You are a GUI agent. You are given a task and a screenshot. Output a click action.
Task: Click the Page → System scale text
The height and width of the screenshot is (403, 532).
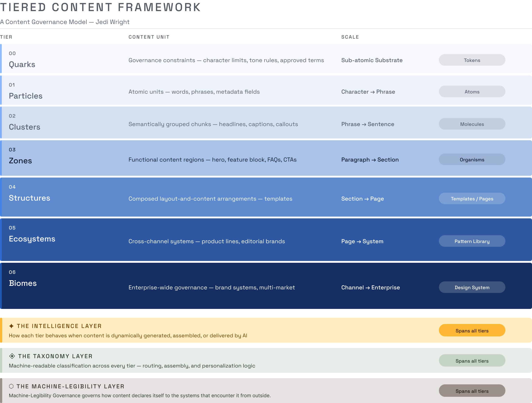[362, 241]
